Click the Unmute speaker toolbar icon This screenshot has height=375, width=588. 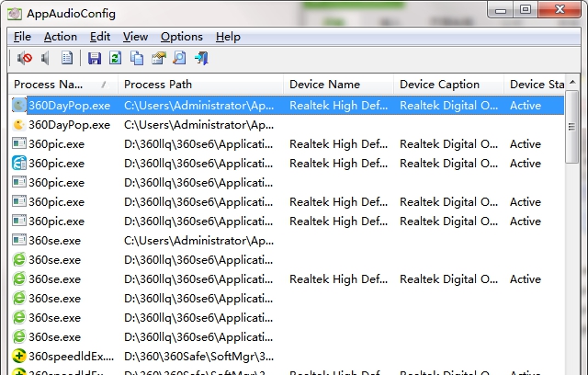pyautogui.click(x=45, y=59)
